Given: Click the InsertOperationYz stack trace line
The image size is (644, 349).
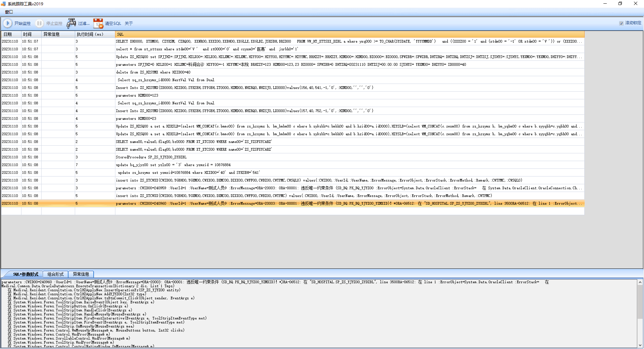Looking at the screenshot, I should pyautogui.click(x=94, y=290).
